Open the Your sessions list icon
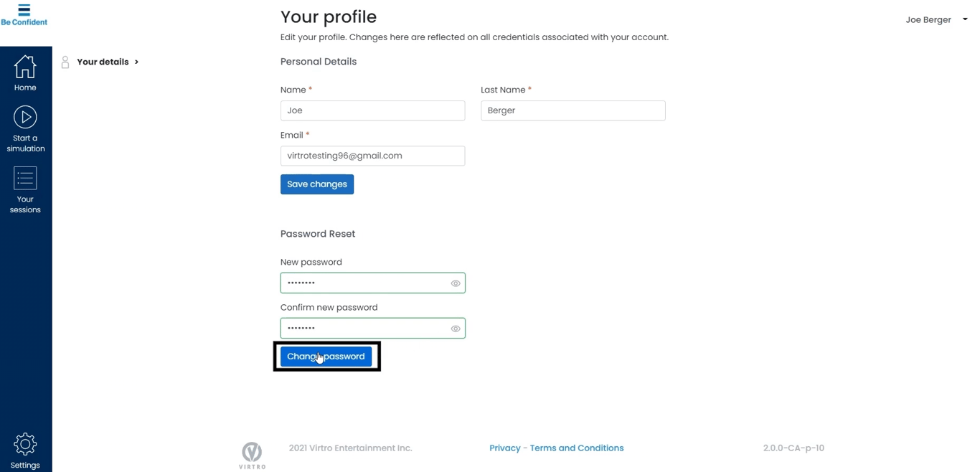980x472 pixels. [x=25, y=178]
